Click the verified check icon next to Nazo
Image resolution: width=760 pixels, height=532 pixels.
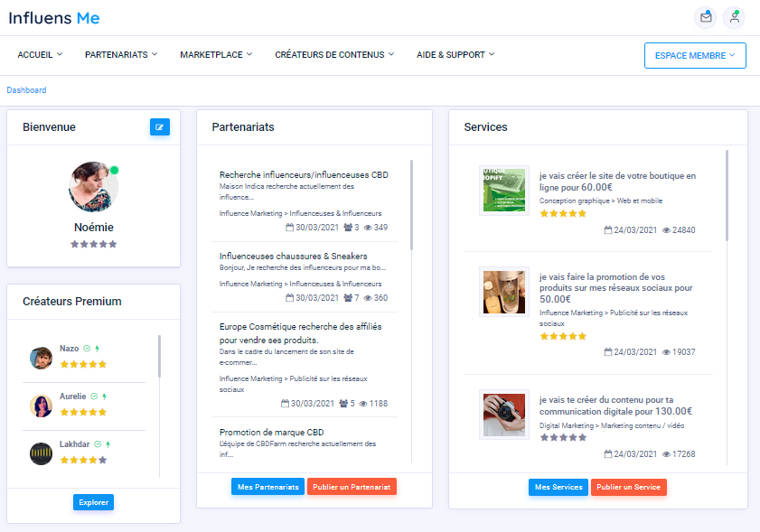pos(87,349)
